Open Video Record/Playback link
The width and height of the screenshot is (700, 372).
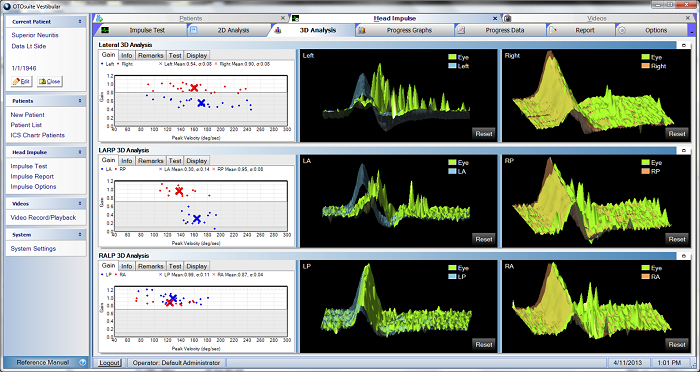click(43, 217)
